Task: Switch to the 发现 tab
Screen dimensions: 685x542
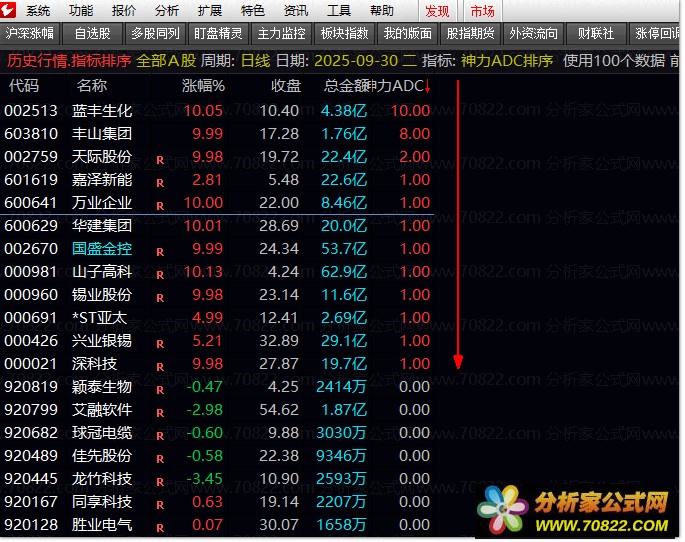Action: 437,11
